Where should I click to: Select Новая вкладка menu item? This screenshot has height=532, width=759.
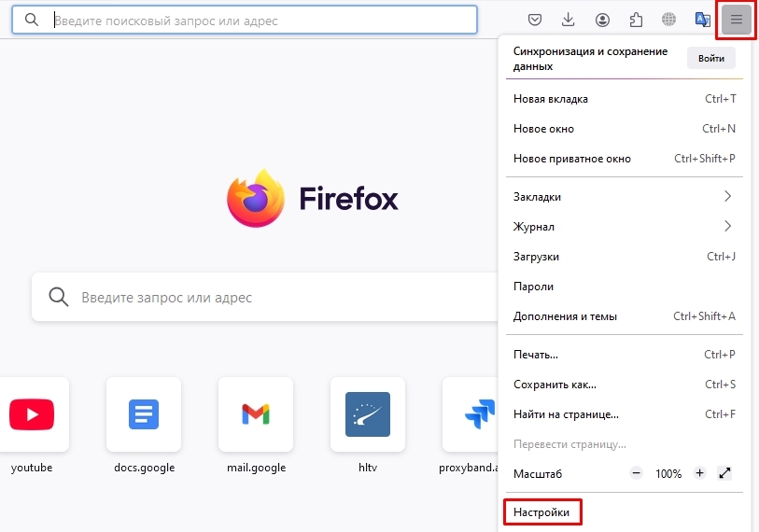(625, 99)
